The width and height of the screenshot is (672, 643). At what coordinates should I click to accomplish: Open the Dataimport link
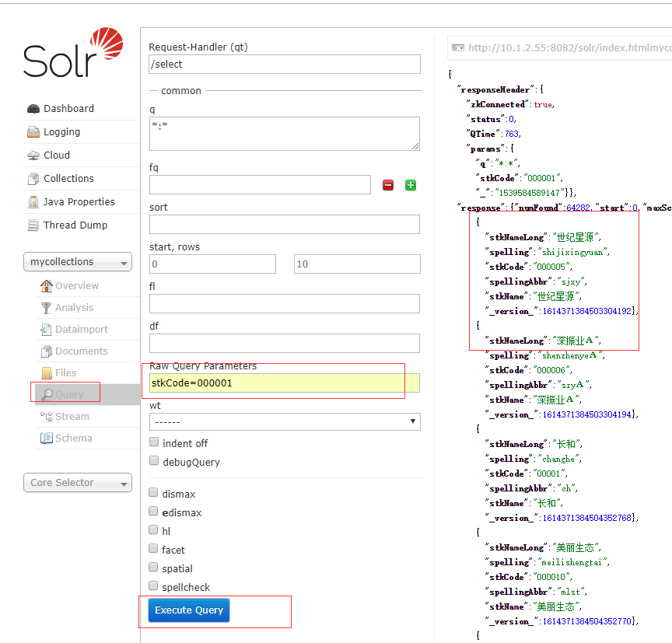pyautogui.click(x=81, y=330)
